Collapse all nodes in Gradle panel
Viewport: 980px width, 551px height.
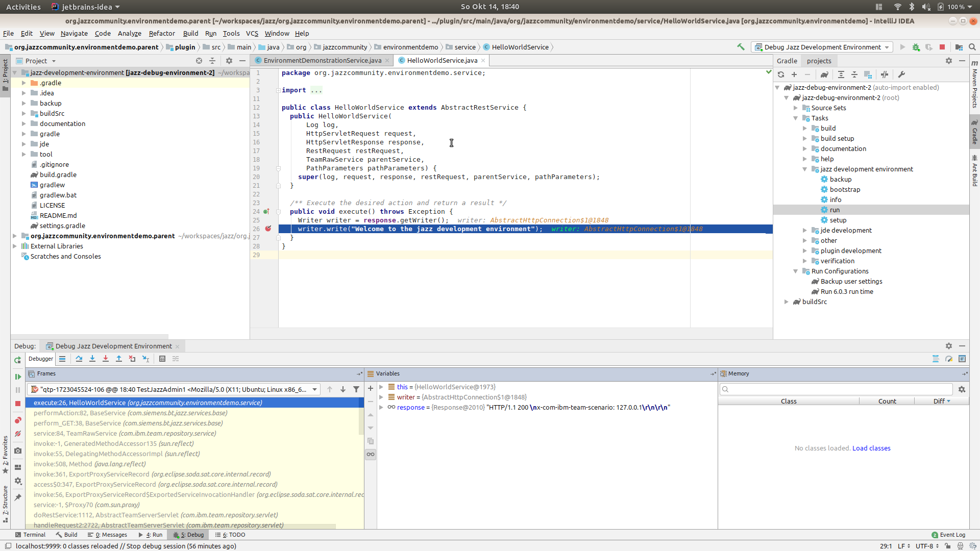pyautogui.click(x=854, y=74)
